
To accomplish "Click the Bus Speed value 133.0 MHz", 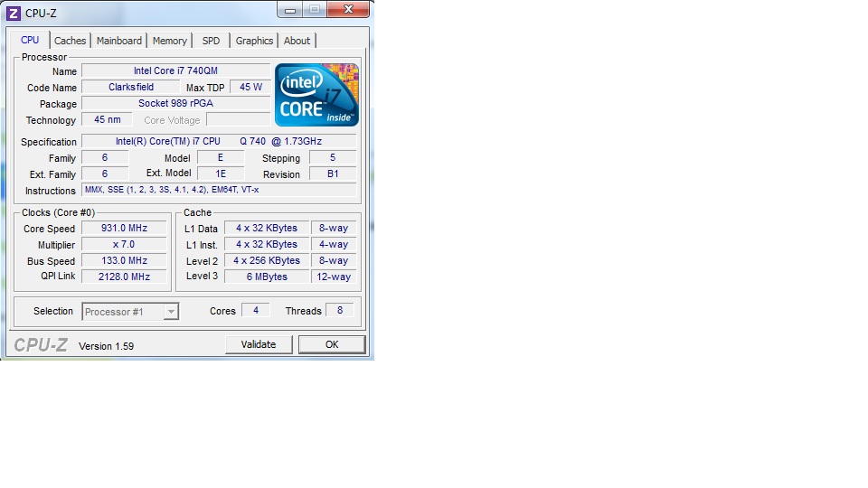I will pyautogui.click(x=124, y=260).
